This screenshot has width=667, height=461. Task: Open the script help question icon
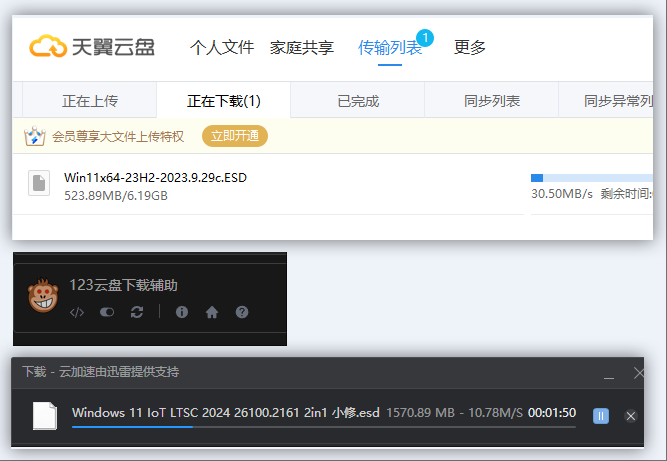pyautogui.click(x=242, y=312)
